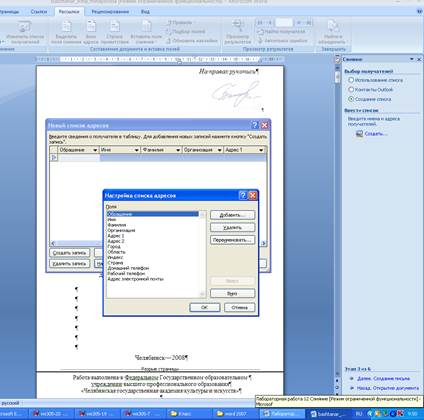This screenshot has height=420, width=424.
Task: Select the Область field in the list
Action: pos(116,252)
